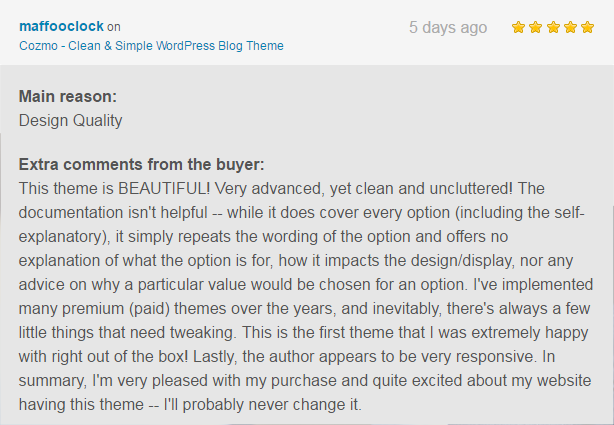Open the maffooclock user profile link
This screenshot has width=614, height=425.
coord(61,26)
